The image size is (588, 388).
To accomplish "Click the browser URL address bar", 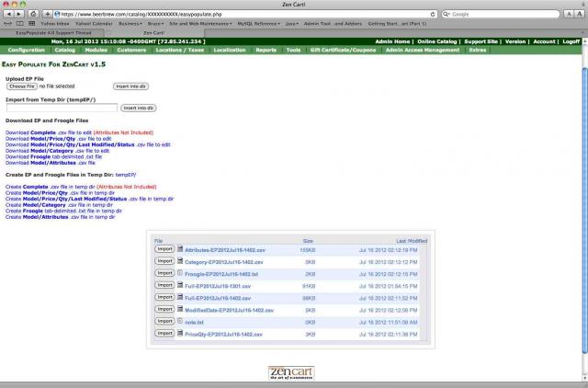I will click(x=245, y=14).
